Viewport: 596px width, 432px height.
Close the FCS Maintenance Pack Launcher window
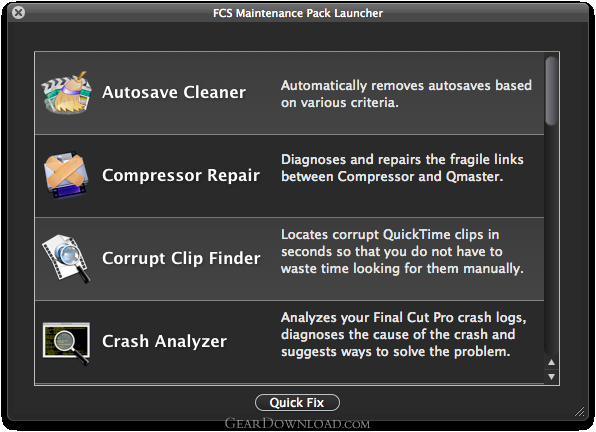pyautogui.click(x=18, y=13)
